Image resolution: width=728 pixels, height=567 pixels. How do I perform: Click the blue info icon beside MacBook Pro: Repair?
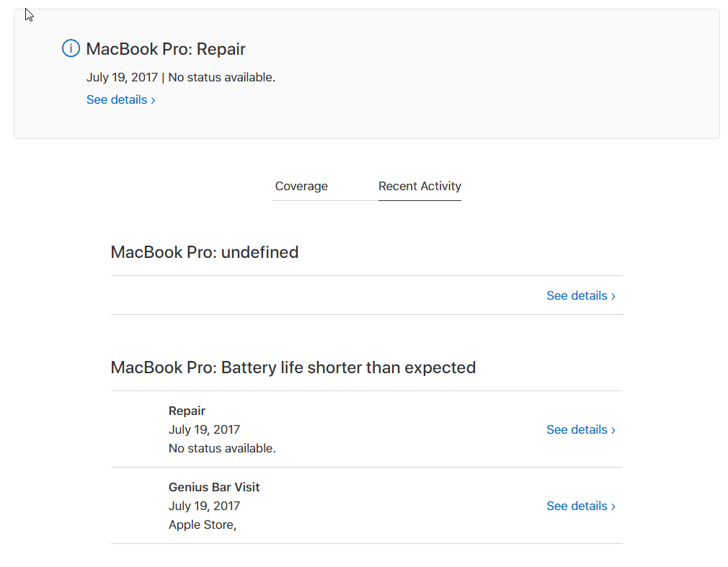(71, 48)
